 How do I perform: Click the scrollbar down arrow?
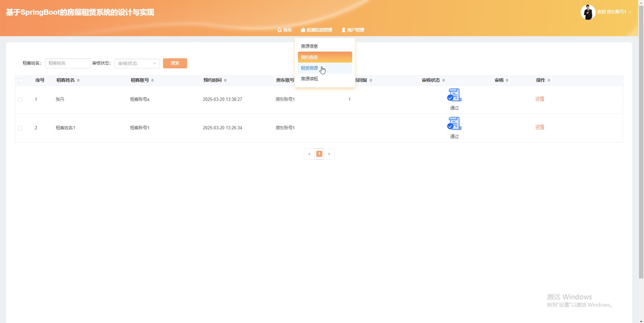[x=641, y=321]
